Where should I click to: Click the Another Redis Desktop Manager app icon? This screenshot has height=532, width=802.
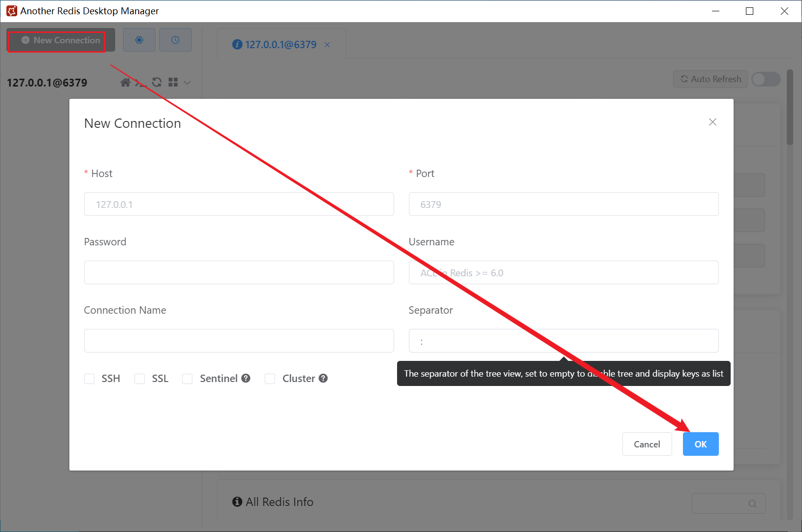[11, 11]
